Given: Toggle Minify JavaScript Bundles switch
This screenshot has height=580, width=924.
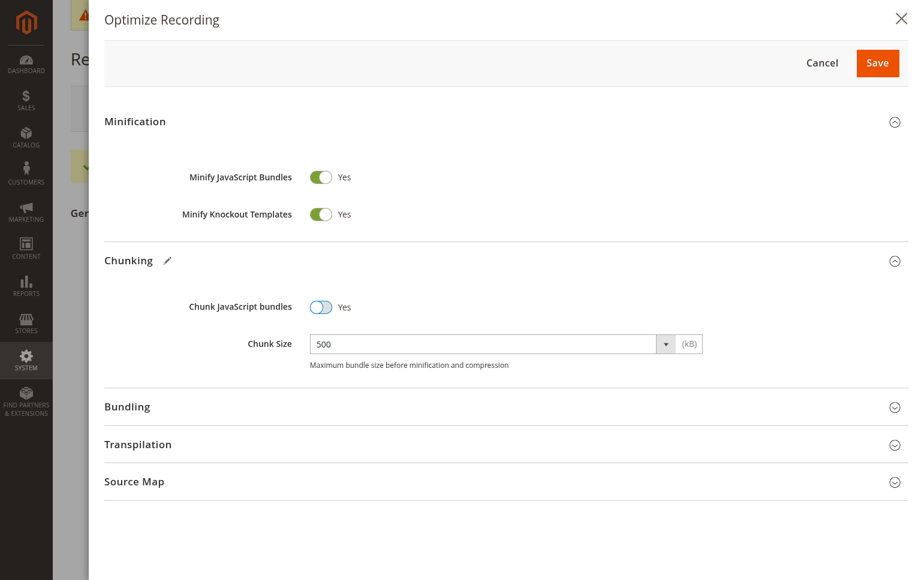Looking at the screenshot, I should tap(321, 177).
